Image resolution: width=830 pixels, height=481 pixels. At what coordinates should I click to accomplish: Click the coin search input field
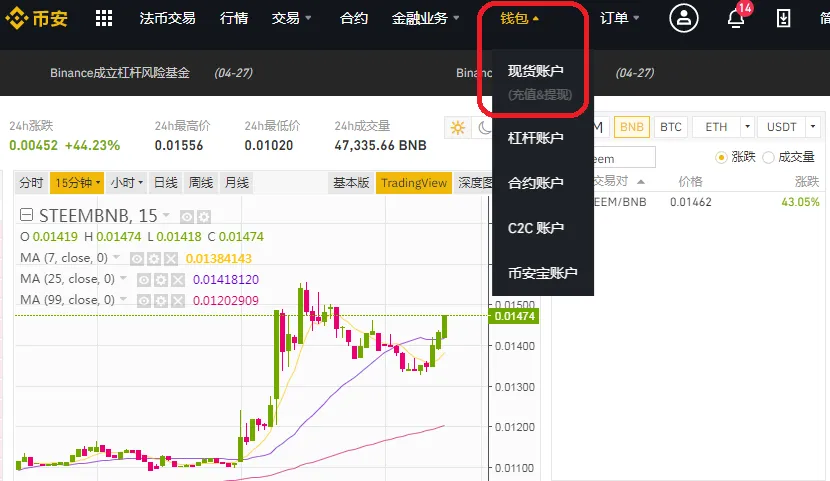pyautogui.click(x=624, y=158)
